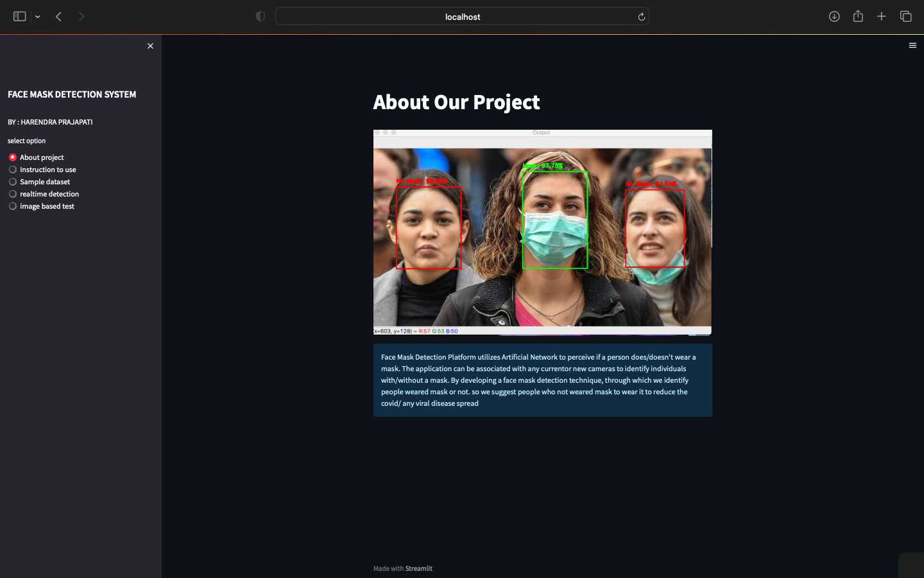
Task: Click the back navigation arrow
Action: coord(58,16)
